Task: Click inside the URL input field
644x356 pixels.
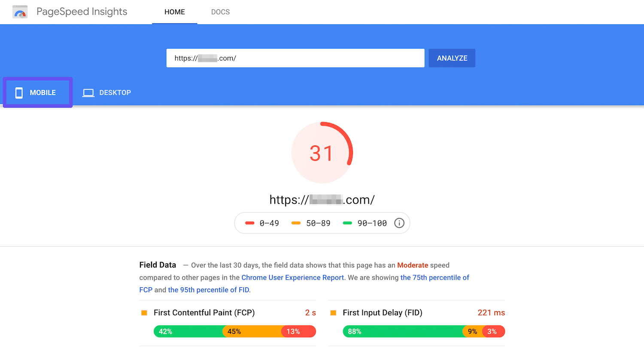Action: 295,58
